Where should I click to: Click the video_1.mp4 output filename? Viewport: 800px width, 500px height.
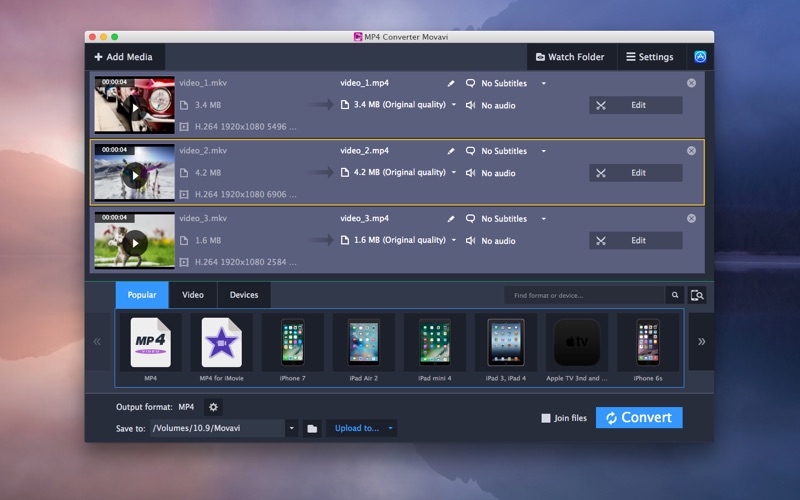364,83
